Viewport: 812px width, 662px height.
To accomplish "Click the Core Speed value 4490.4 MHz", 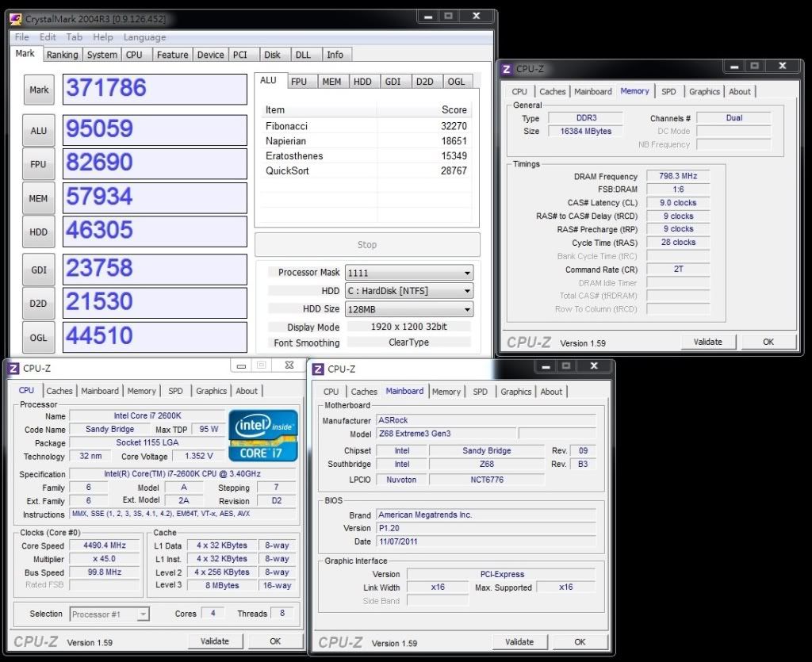I will (105, 545).
